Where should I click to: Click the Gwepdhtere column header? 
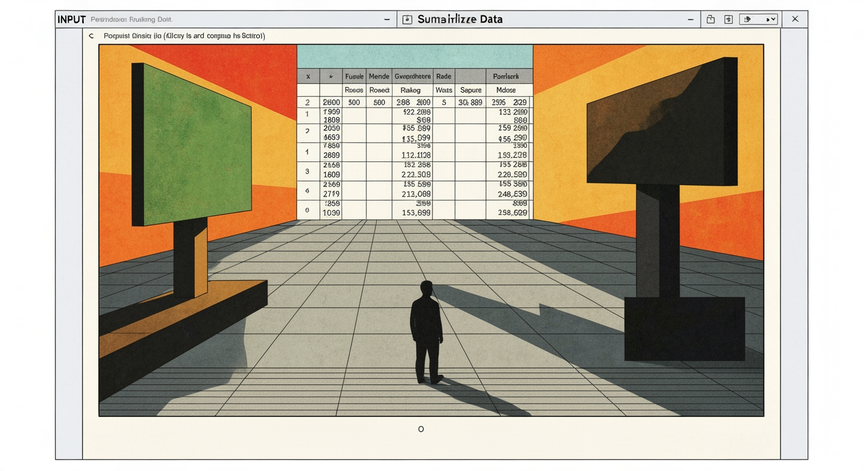[413, 77]
